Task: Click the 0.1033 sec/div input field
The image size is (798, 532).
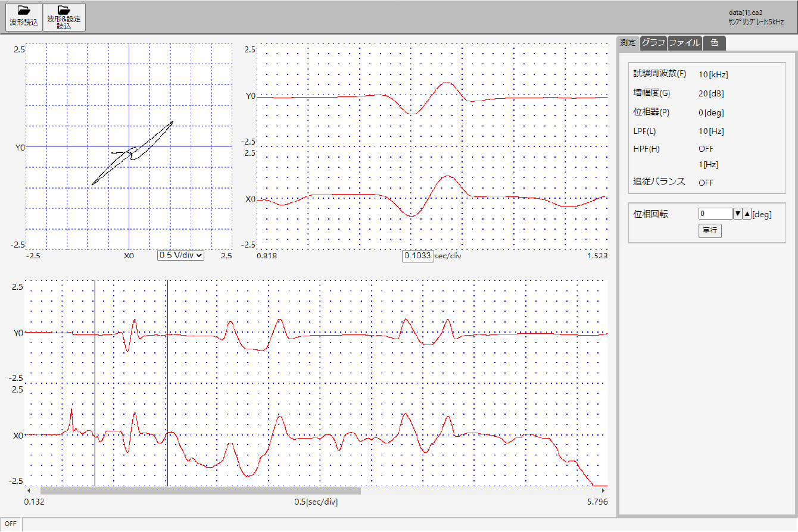Action: tap(418, 256)
